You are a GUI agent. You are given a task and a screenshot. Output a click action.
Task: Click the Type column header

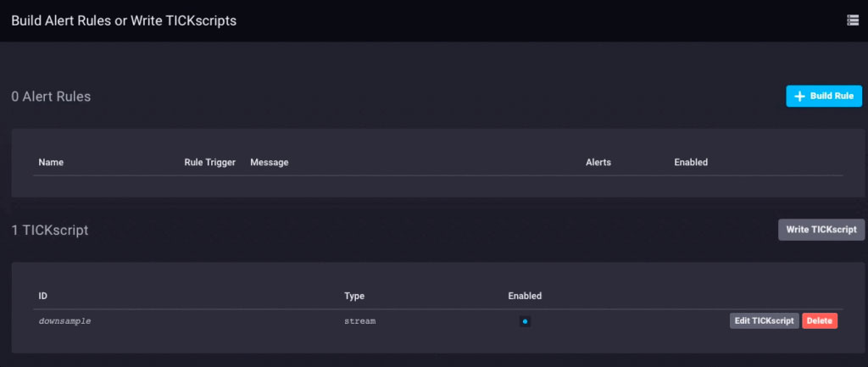click(354, 296)
